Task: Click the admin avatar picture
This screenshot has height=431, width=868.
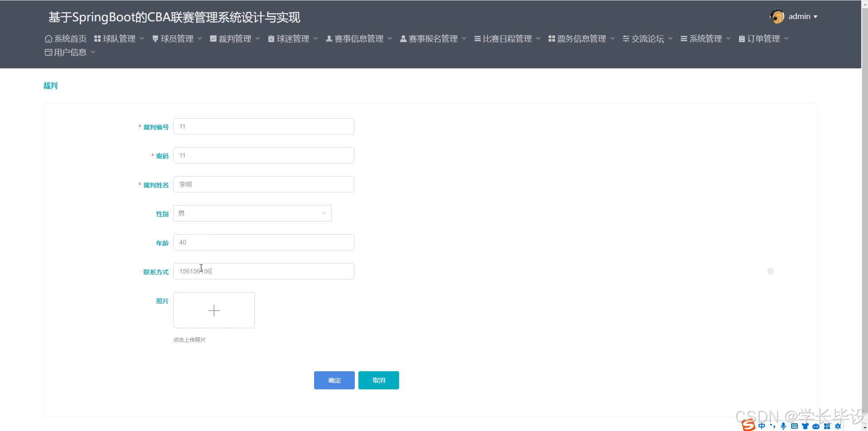Action: (777, 17)
